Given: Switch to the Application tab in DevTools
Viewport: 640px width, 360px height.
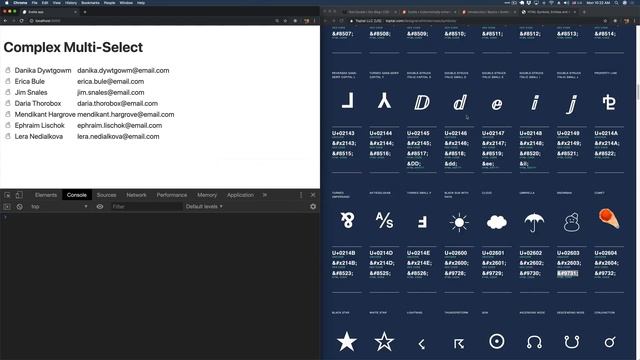Looking at the screenshot, I should [240, 195].
